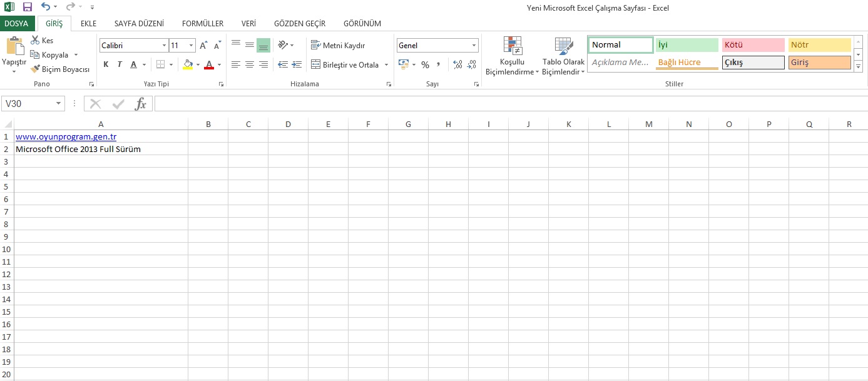
Task: Click the Kes (cut) scissors icon
Action: pos(35,41)
